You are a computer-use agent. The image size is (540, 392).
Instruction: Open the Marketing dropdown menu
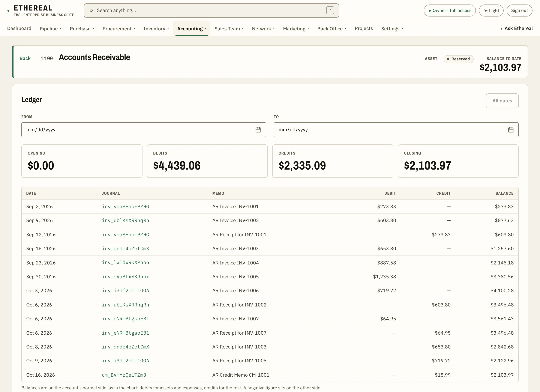click(296, 29)
